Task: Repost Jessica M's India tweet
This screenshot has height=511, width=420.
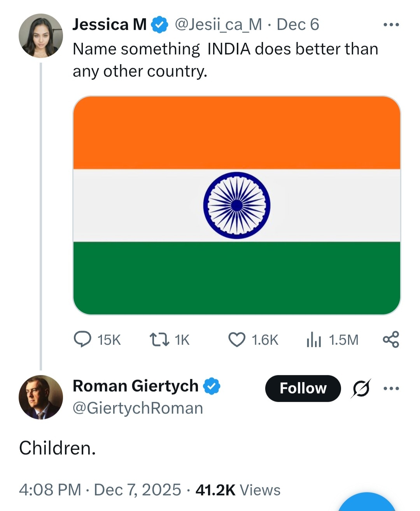Action: point(159,339)
